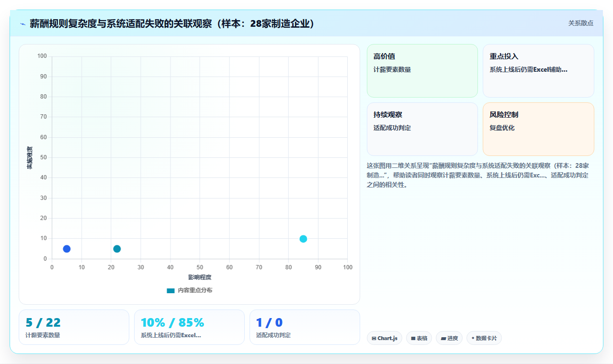This screenshot has height=364, width=613.
Task: Click the 系统上线后仍需Excel... stat label
Action: 171,335
